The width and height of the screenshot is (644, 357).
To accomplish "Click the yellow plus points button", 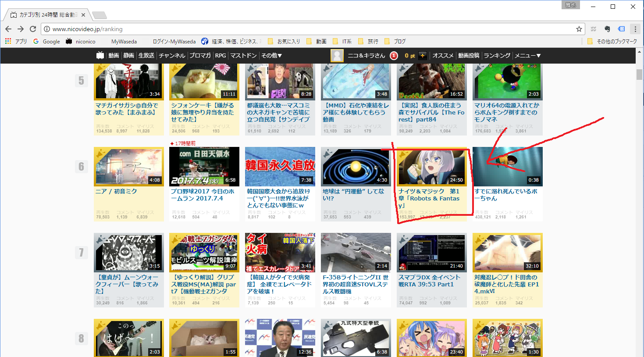I will (x=423, y=55).
